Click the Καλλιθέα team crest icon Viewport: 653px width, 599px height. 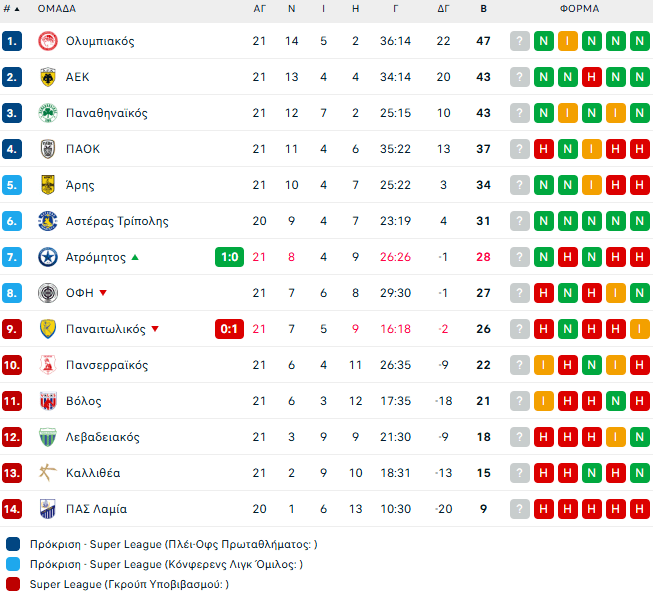(x=47, y=473)
